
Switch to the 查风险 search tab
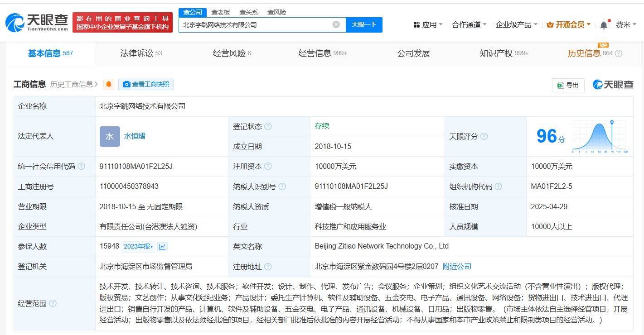(276, 12)
